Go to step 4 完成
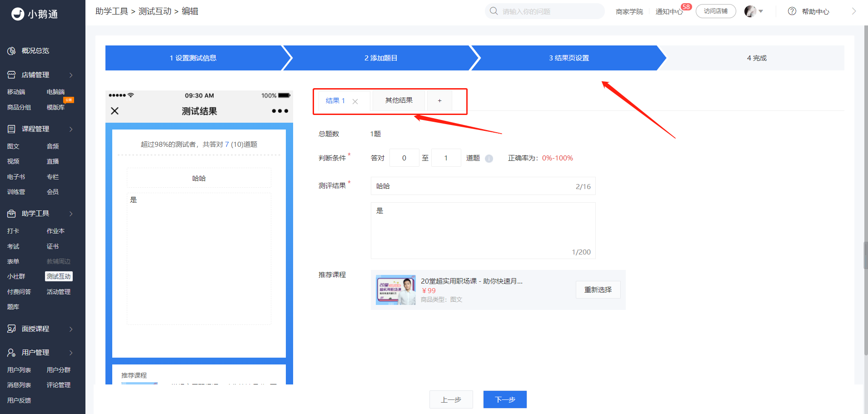This screenshot has width=868, height=414. tap(757, 58)
